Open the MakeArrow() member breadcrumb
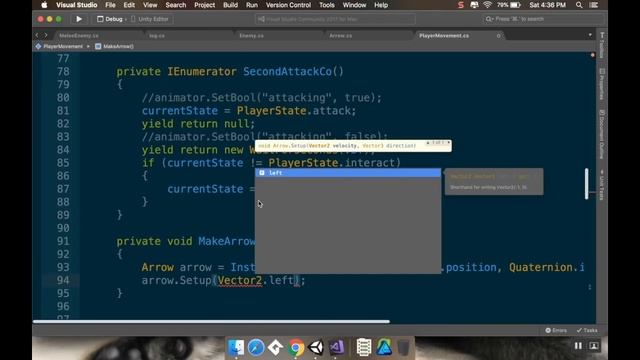The height and width of the screenshot is (360, 640). tap(115, 47)
